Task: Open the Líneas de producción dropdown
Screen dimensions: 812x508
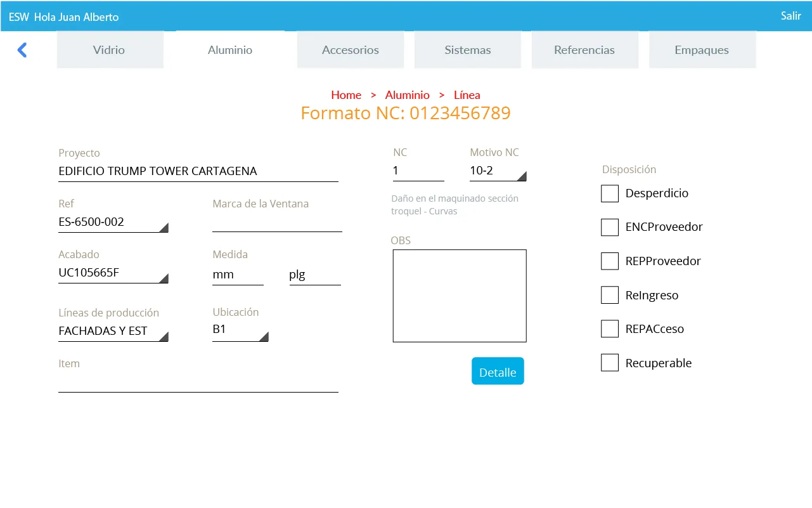Action: click(x=113, y=332)
